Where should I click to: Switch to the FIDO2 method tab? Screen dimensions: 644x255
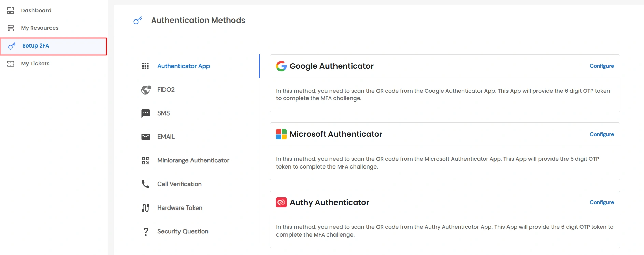tap(166, 90)
